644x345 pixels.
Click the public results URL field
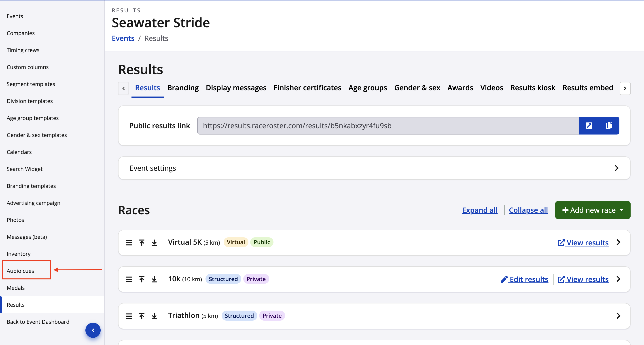[x=388, y=125]
